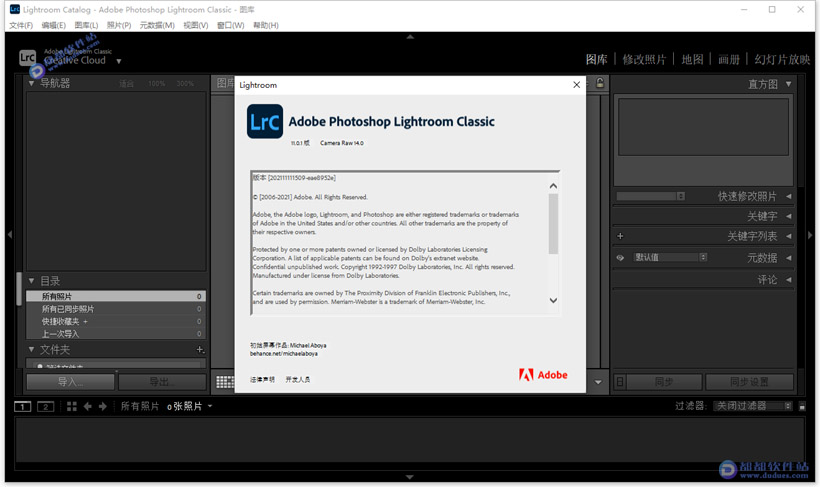Select 所有照片 in the catalog

[x=116, y=296]
